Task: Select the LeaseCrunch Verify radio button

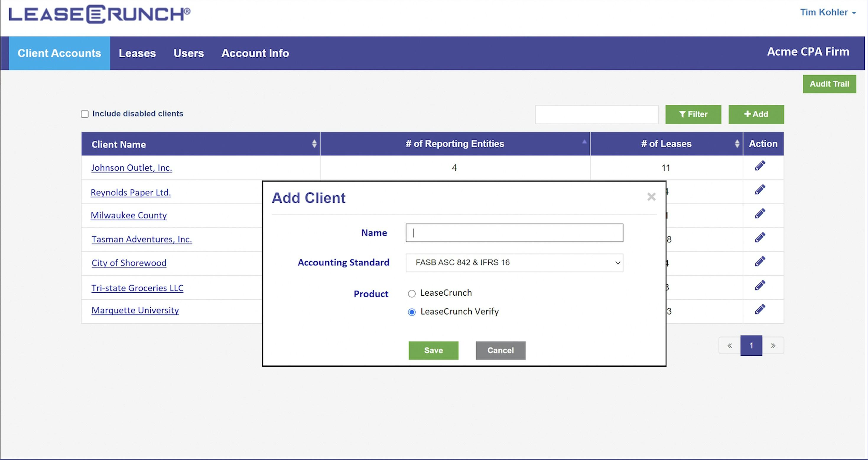Action: click(412, 312)
